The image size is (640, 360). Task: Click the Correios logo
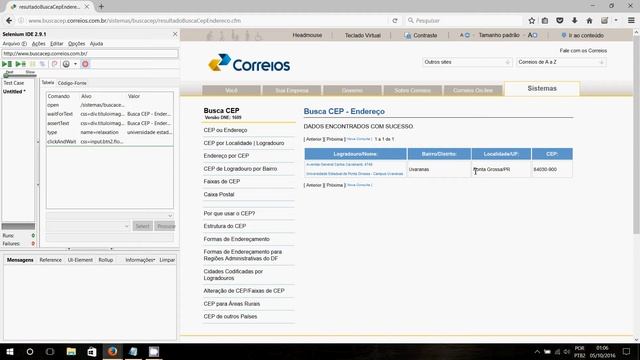pyautogui.click(x=249, y=63)
